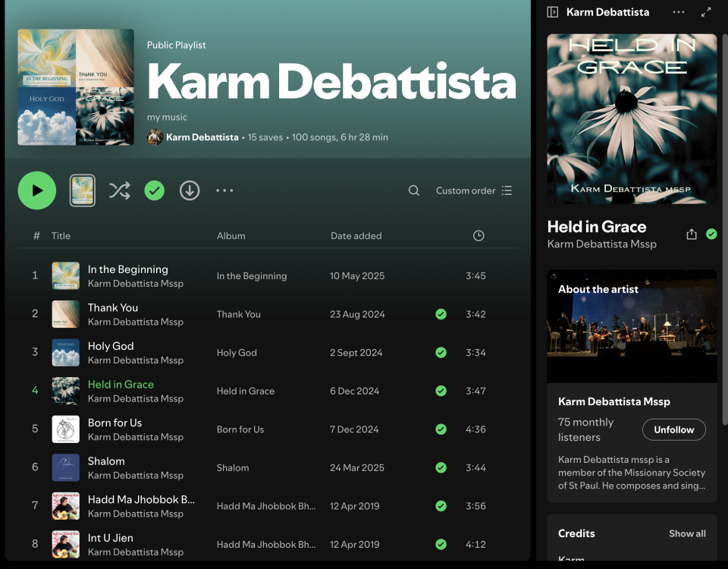The width and height of the screenshot is (728, 569).
Task: Click the 75 monthly listeners text
Action: pos(586,429)
